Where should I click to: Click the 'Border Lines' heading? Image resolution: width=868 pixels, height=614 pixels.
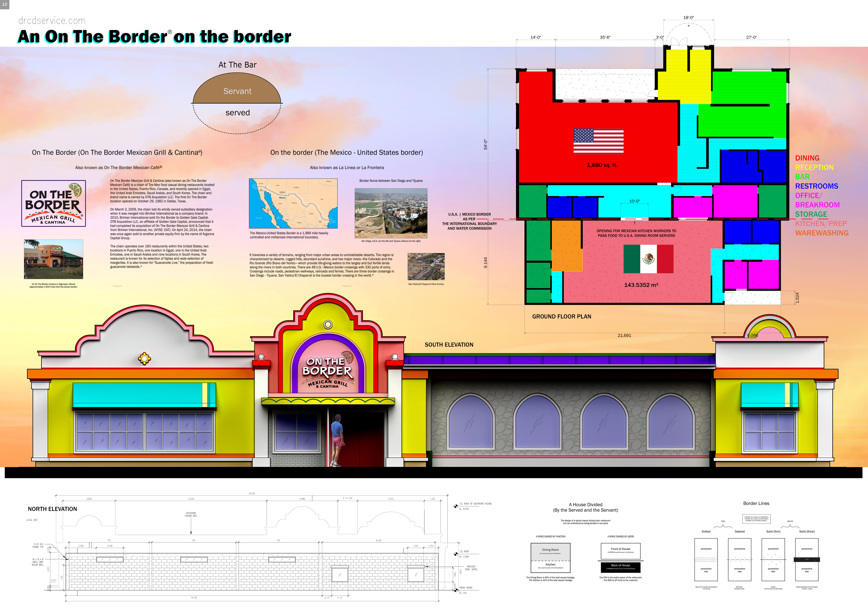pos(756,503)
